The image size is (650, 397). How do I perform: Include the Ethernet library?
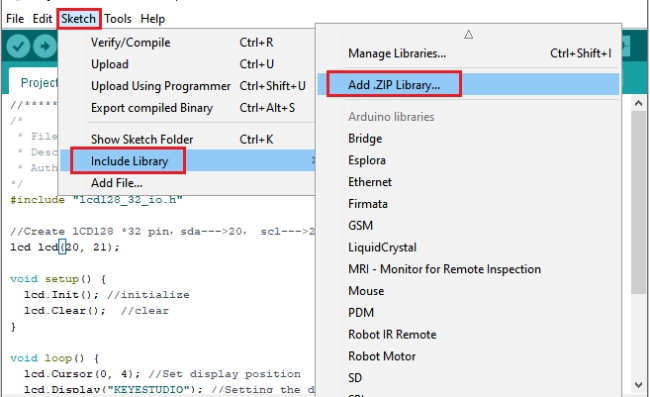coord(468,182)
